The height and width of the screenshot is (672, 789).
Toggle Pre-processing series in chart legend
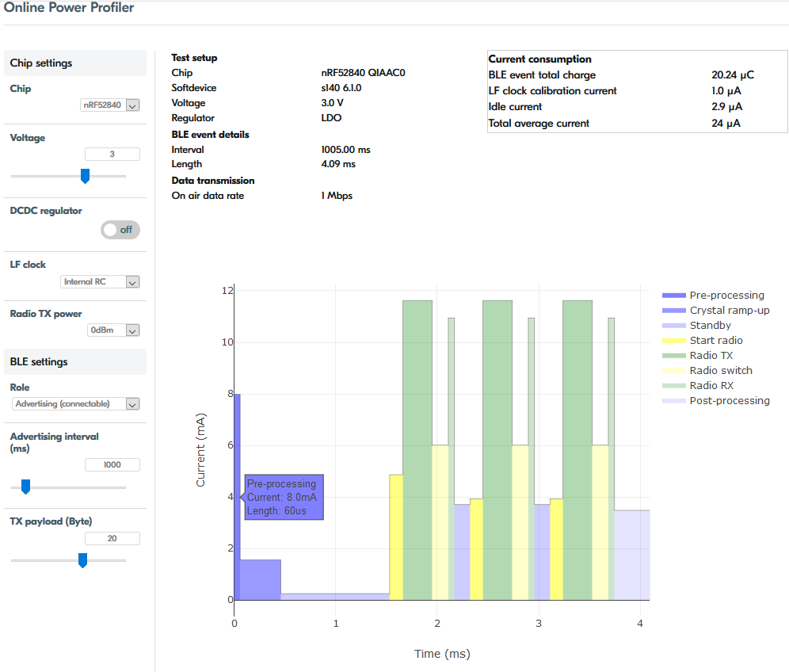click(726, 295)
